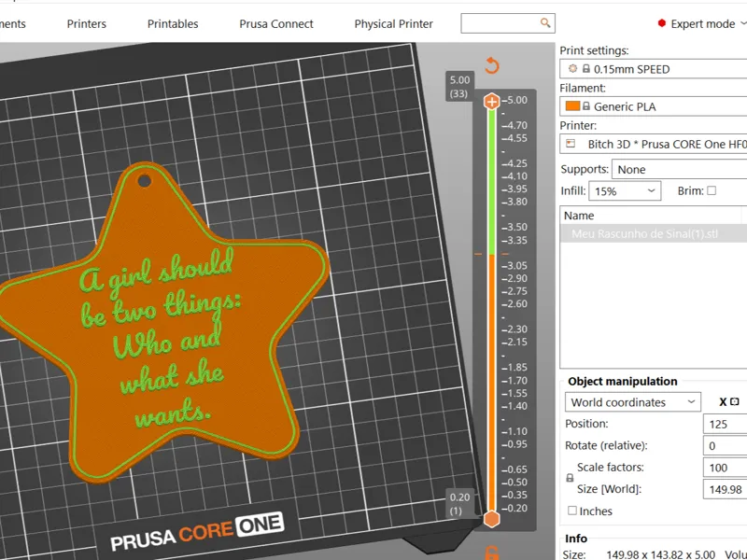Click the X axis mirror toggle icon
Image resolution: width=747 pixels, height=560 pixels.
735,401
